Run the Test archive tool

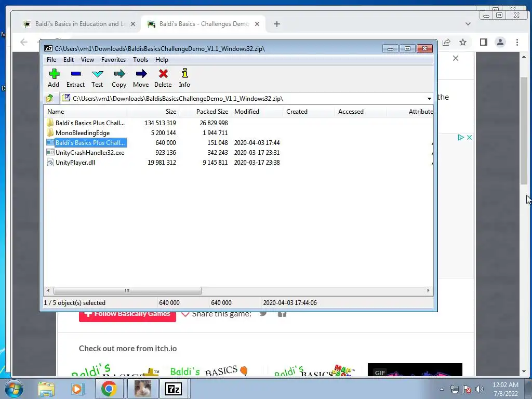point(97,78)
